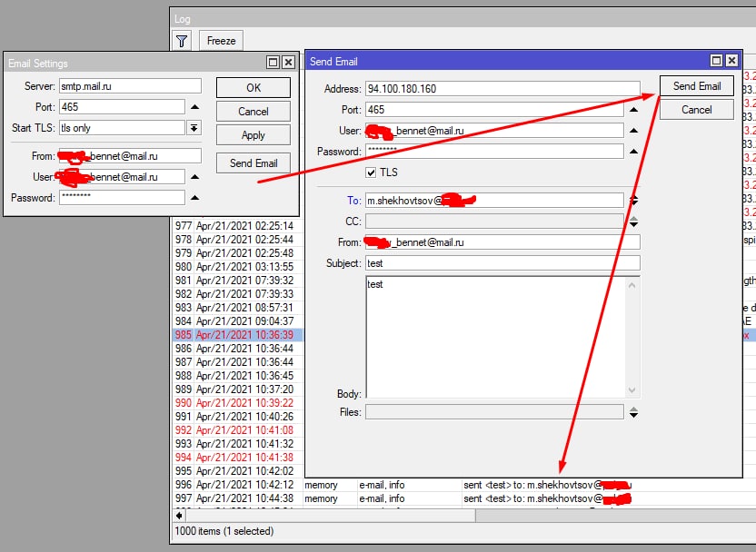The width and height of the screenshot is (756, 552).
Task: Click the Body scrollbar up arrow
Action: click(632, 285)
